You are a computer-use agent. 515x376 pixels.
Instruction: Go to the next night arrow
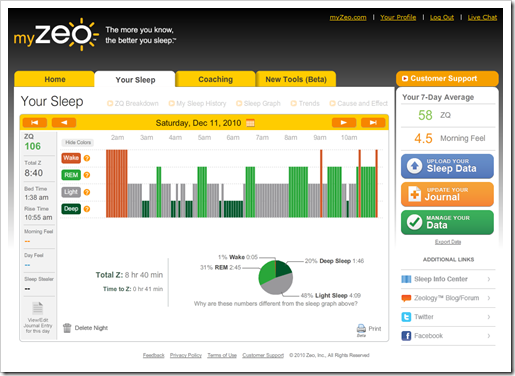click(344, 123)
